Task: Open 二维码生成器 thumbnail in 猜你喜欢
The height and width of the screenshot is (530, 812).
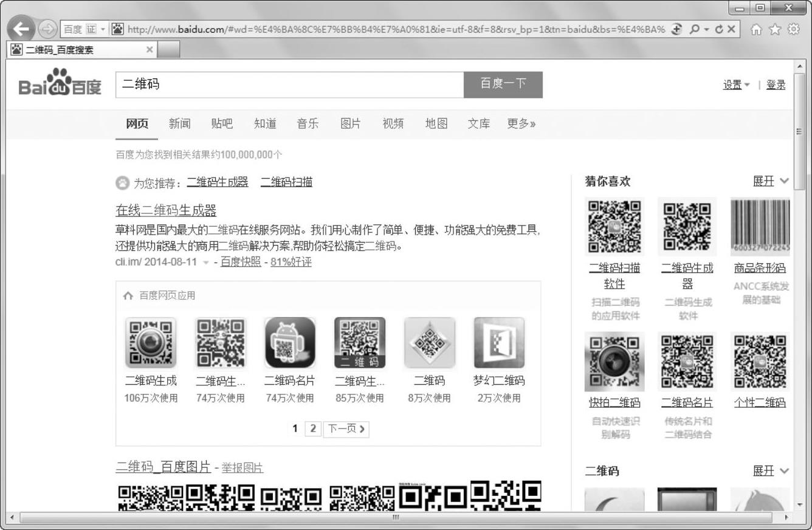Action: coord(687,227)
